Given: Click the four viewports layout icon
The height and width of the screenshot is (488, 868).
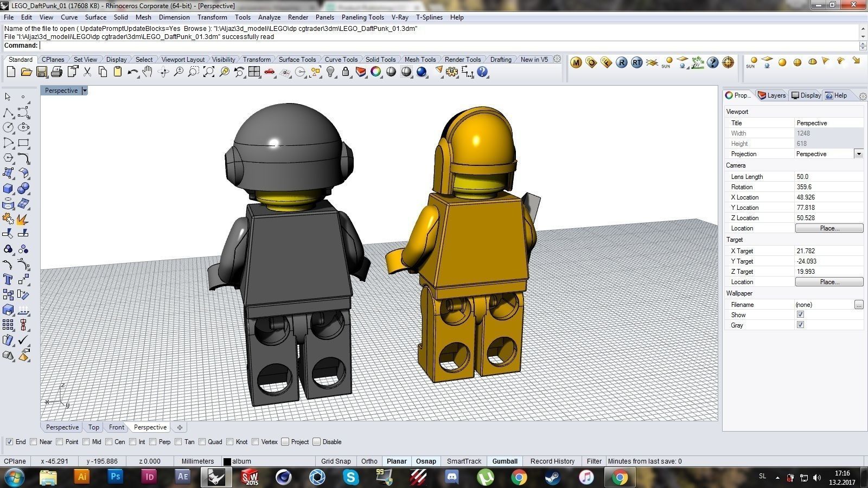Looking at the screenshot, I should (254, 72).
